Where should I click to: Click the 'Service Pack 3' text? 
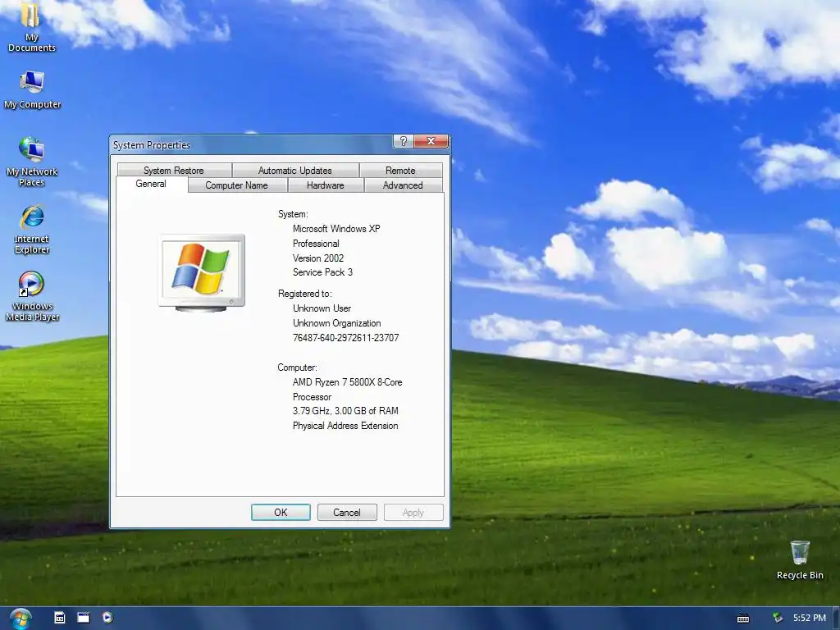click(322, 272)
